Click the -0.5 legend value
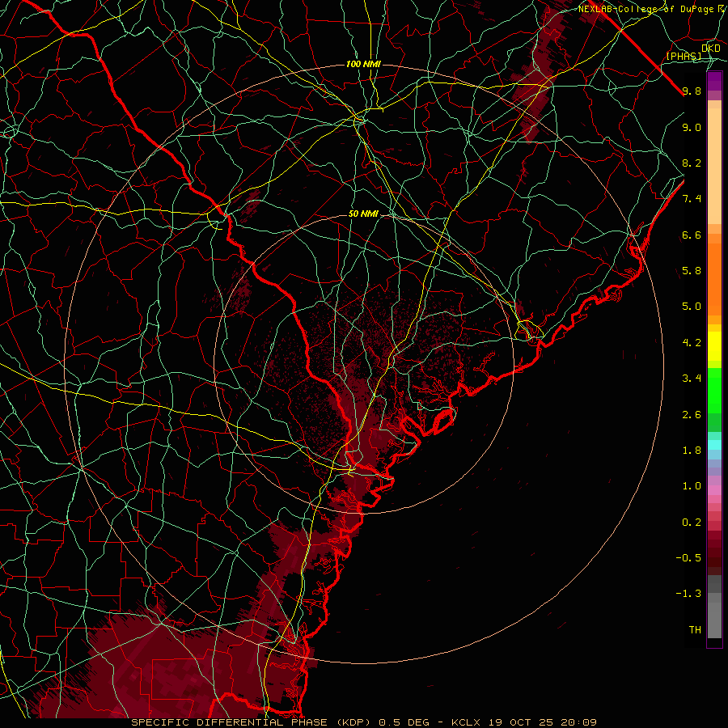 688,558
